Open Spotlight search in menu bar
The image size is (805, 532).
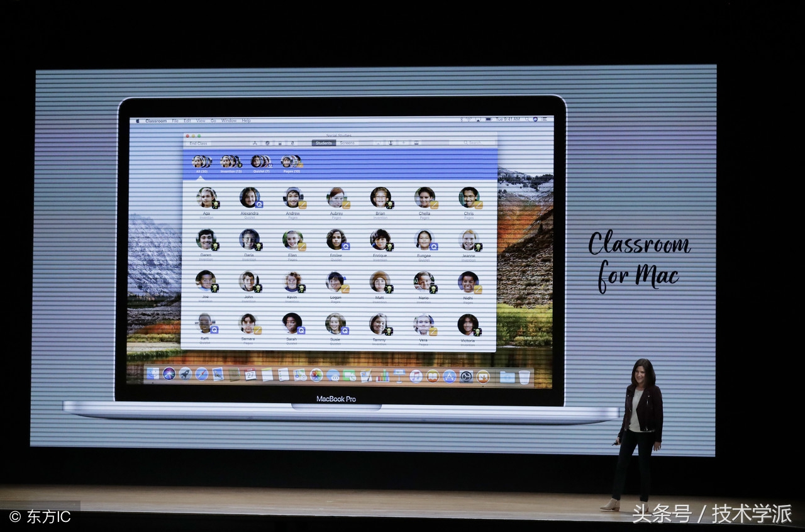point(527,119)
